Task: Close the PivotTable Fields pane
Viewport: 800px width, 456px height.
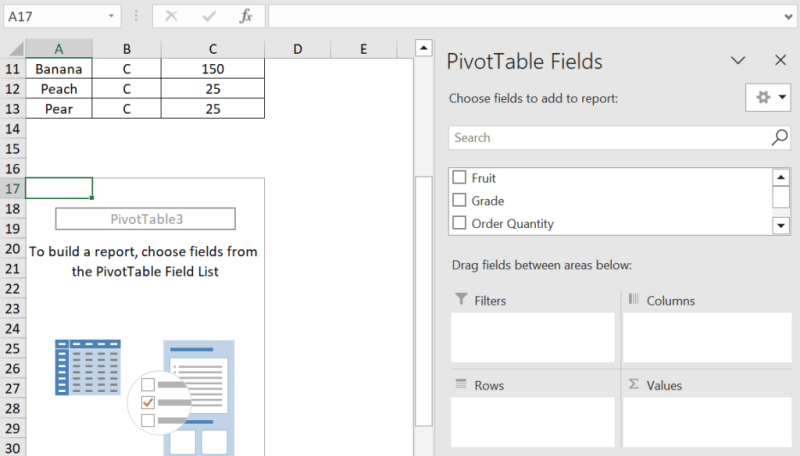Action: coord(780,60)
